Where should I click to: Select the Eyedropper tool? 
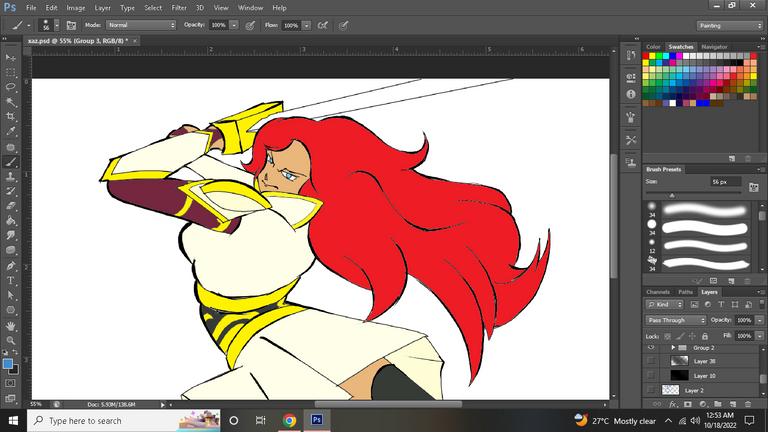pos(10,131)
